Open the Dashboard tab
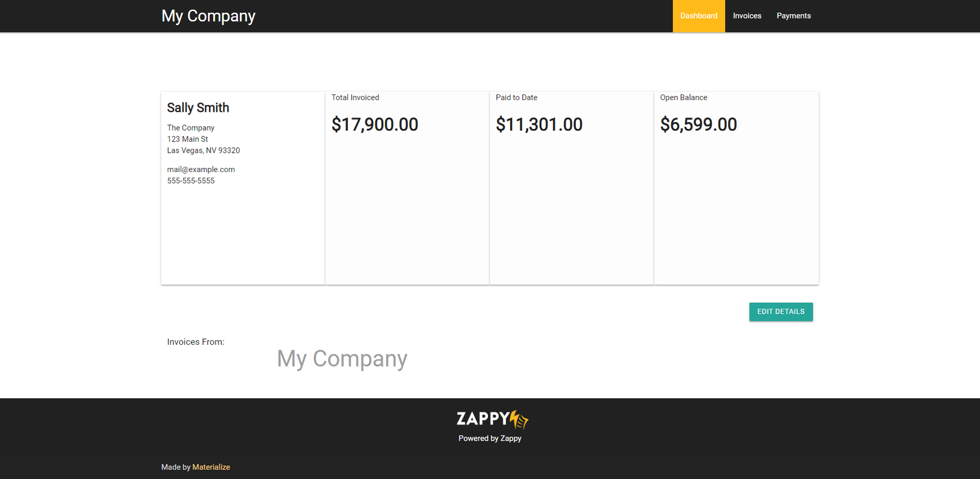The height and width of the screenshot is (479, 980). (698, 16)
